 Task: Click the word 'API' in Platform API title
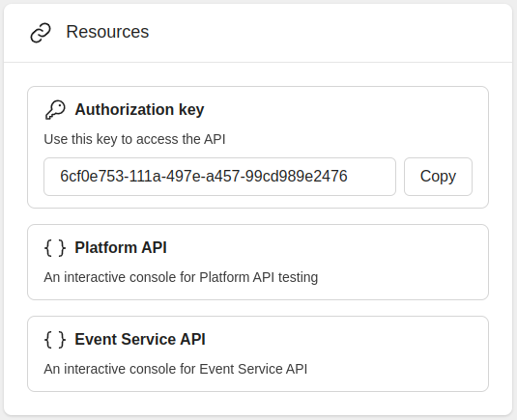click(154, 247)
